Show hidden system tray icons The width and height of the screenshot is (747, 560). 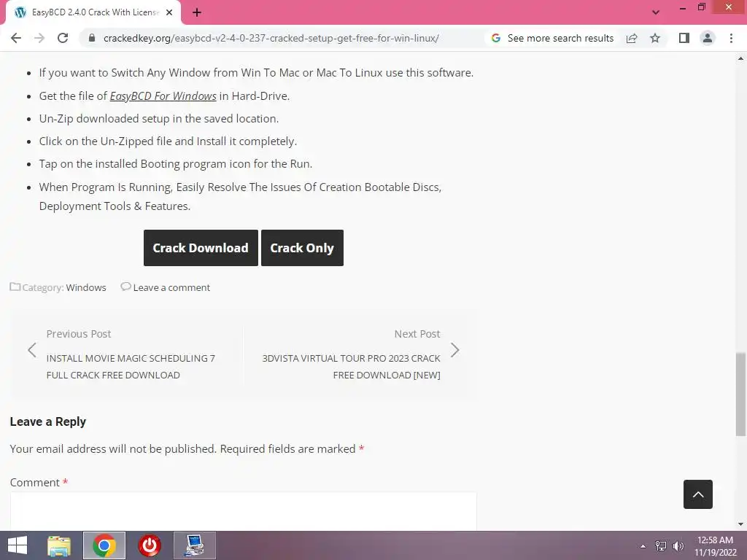pos(643,546)
